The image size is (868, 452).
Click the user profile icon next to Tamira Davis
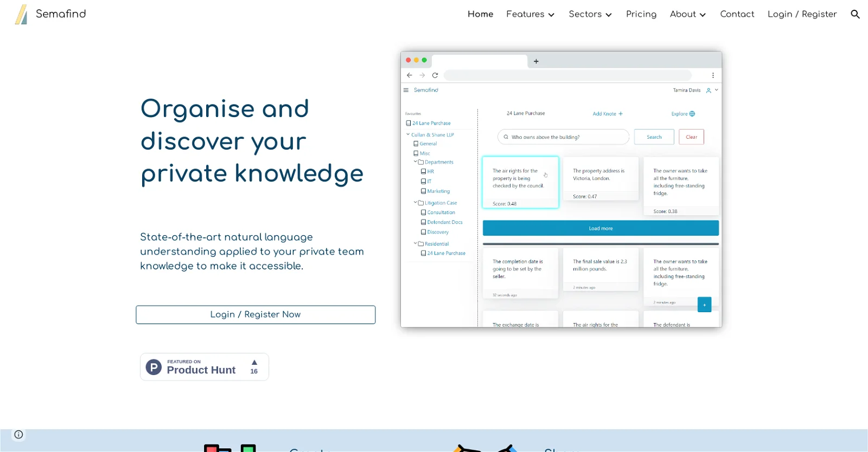tap(709, 91)
